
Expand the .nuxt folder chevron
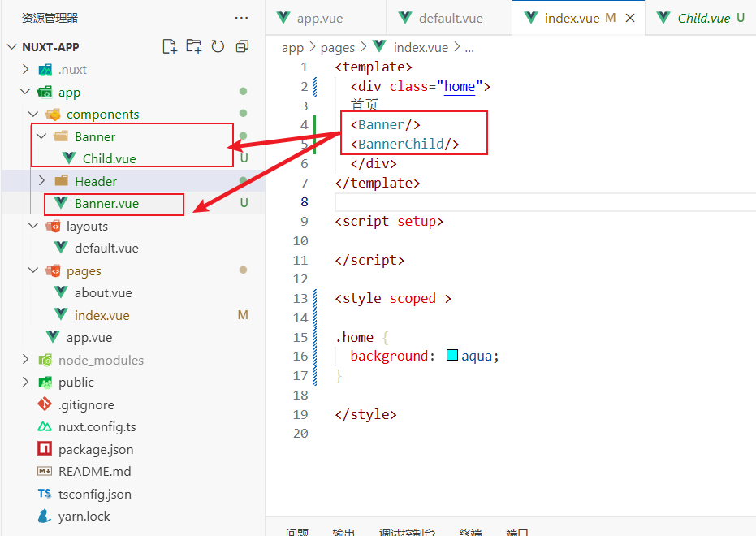pyautogui.click(x=25, y=69)
